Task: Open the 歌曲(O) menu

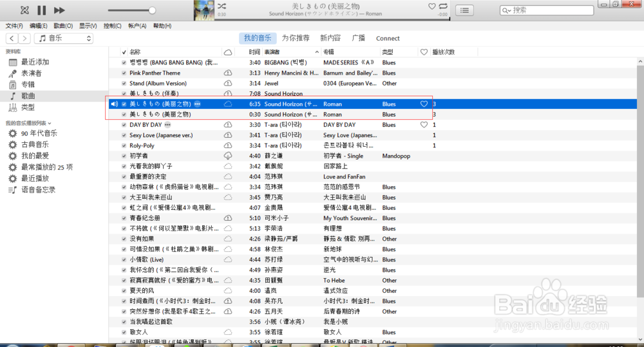Action: tap(63, 26)
